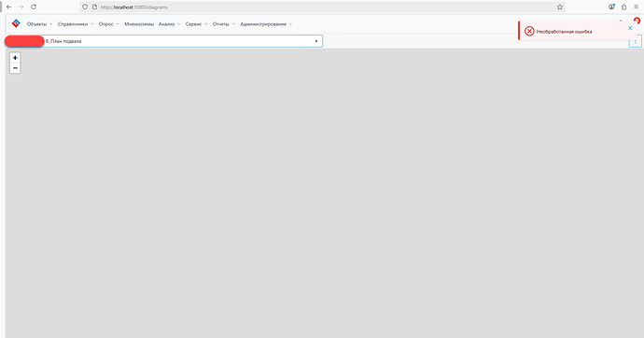Click the red error icon in notification
Viewport: 644px width, 338px height.
(529, 31)
